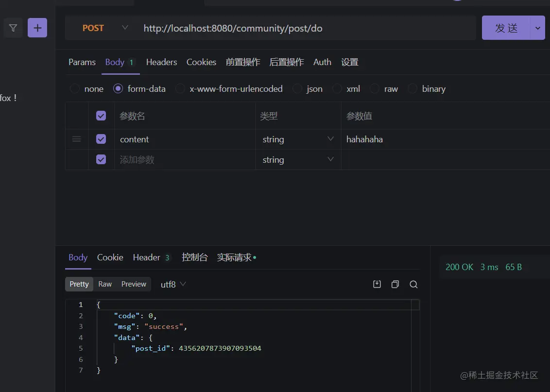Click the 发送 send button
Image resolution: width=550 pixels, height=392 pixels.
(x=506, y=28)
